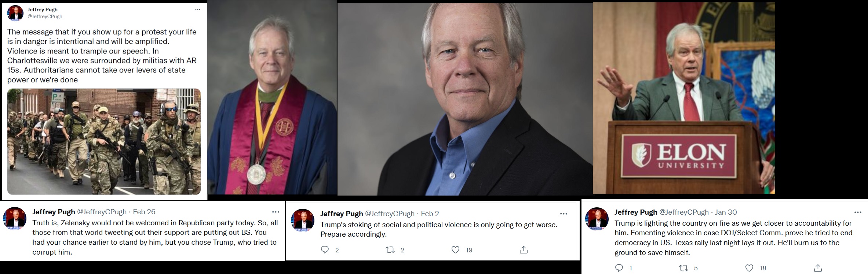Click the profile avatar on the Feb 26 tweet
This screenshot has width=868, height=274.
[x=15, y=219]
